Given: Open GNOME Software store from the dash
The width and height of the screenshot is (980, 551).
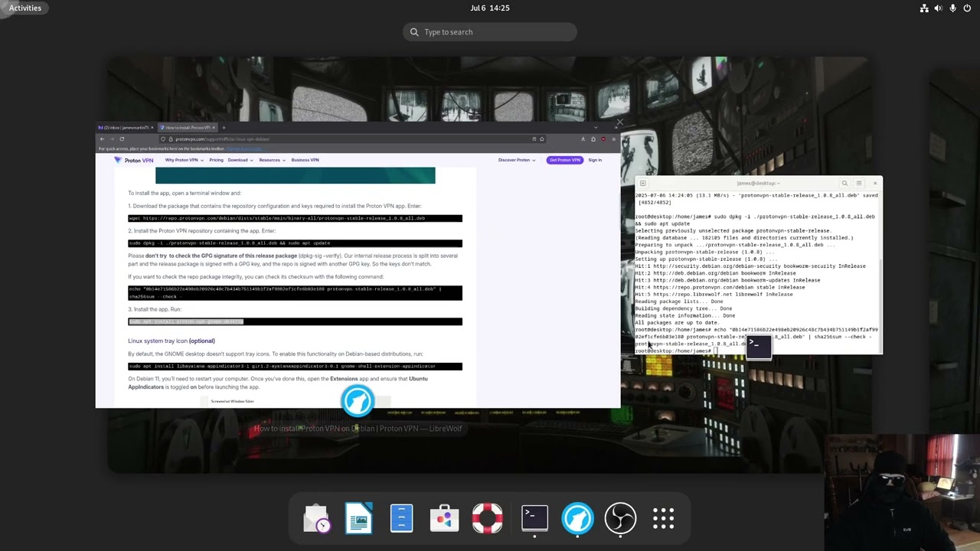Looking at the screenshot, I should point(445,519).
